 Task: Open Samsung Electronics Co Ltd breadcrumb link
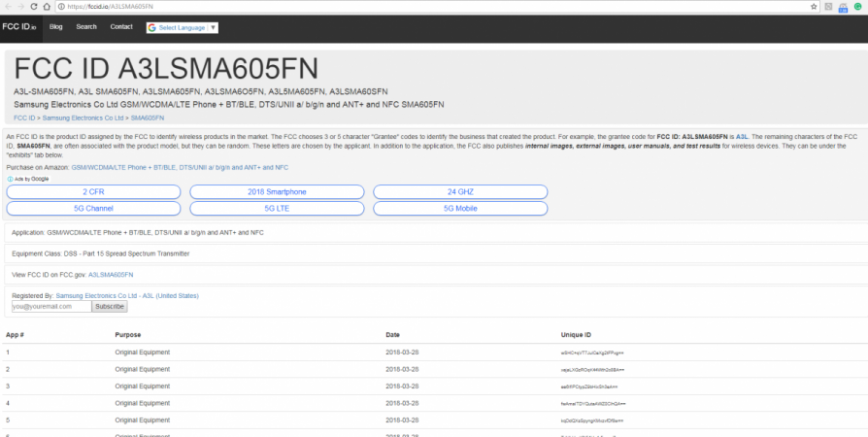coord(83,118)
